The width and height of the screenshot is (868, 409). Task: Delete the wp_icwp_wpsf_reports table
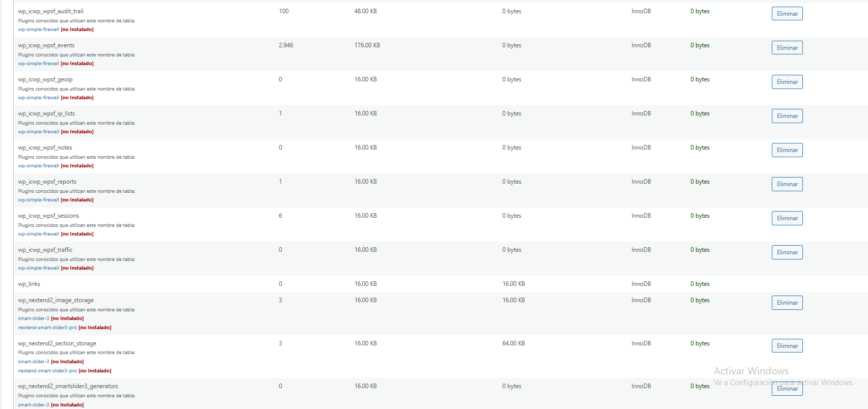pos(787,184)
